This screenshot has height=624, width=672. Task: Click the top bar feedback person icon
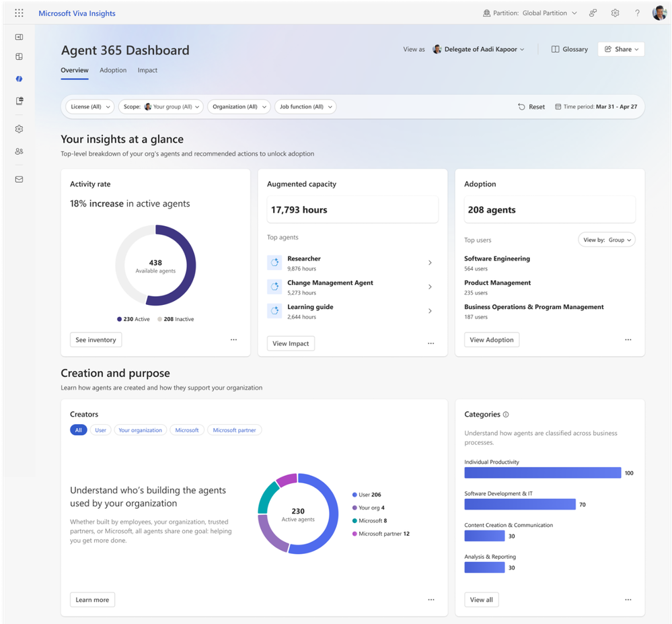[593, 13]
